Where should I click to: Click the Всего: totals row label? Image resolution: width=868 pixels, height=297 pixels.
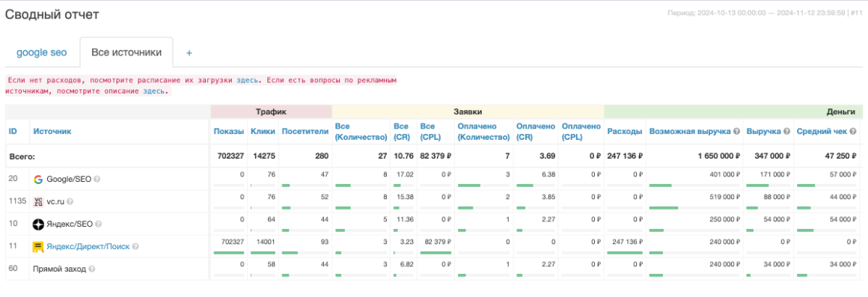[22, 156]
